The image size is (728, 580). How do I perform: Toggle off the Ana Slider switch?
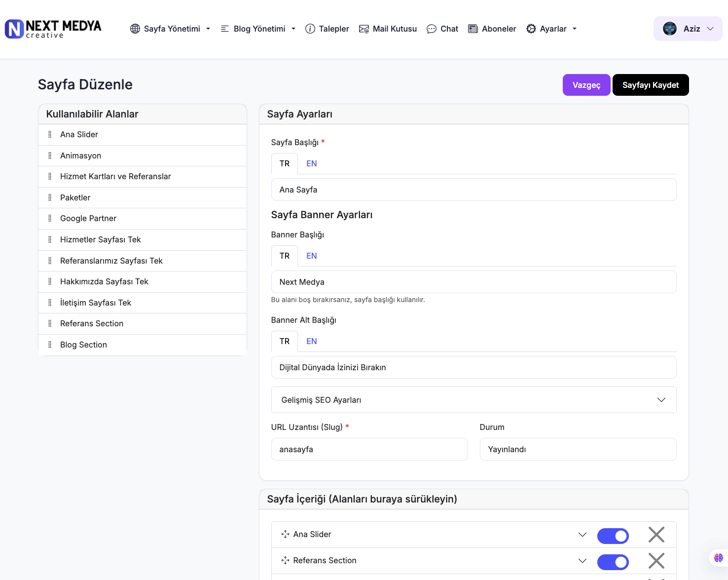[613, 536]
